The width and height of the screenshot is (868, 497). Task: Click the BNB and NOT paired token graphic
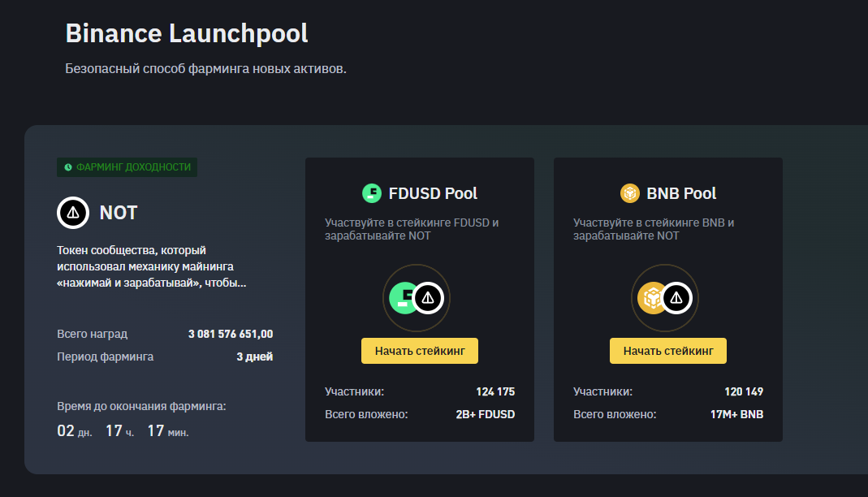click(x=665, y=298)
